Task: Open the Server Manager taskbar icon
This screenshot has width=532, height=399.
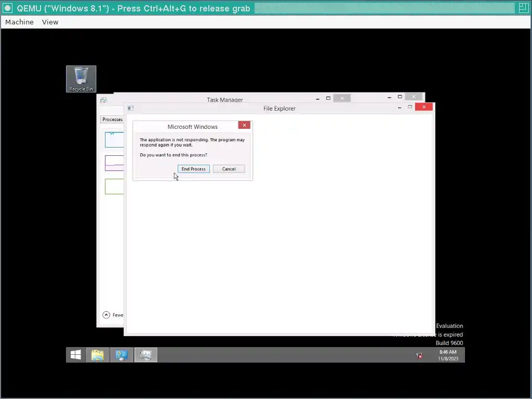Action: click(x=122, y=355)
